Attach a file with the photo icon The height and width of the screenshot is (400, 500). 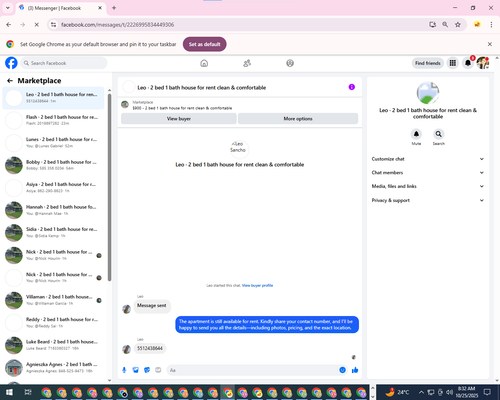136,370
